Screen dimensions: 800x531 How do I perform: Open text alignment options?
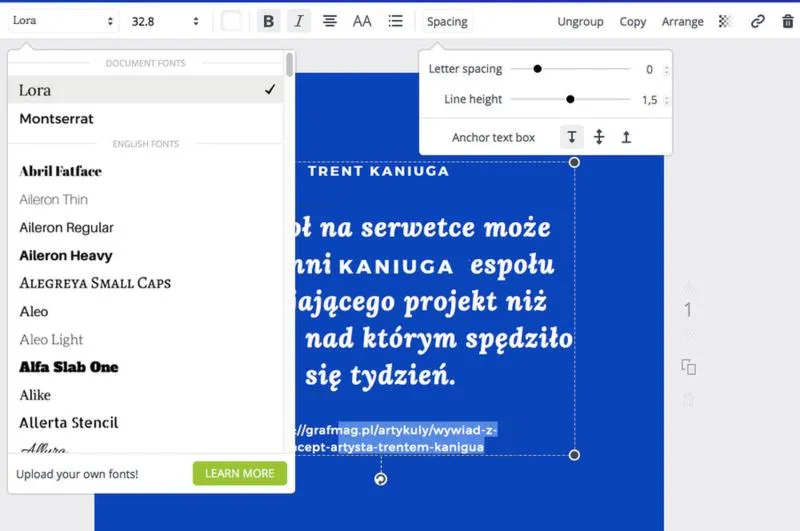point(330,21)
